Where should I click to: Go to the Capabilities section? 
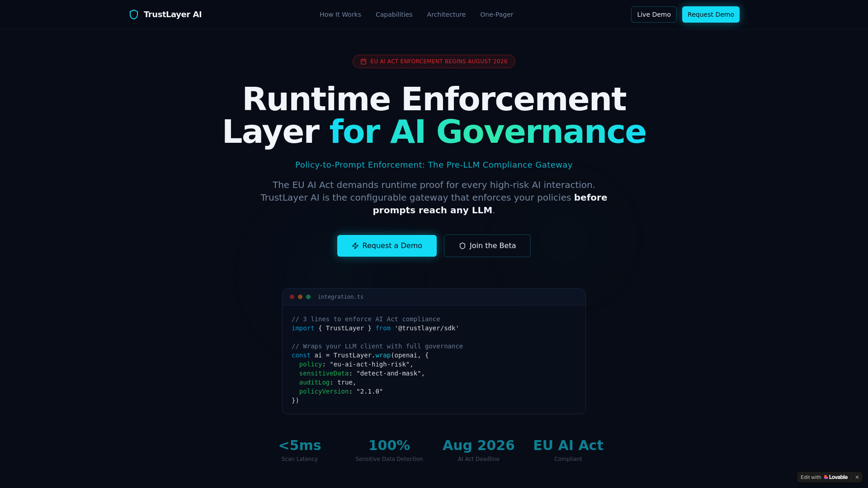coord(394,14)
